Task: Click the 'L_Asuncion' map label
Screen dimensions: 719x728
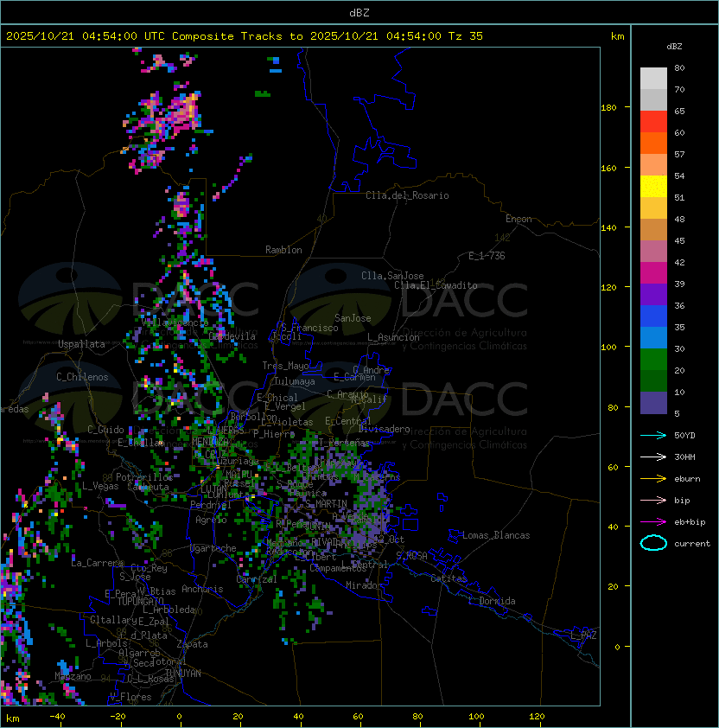Action: (393, 337)
